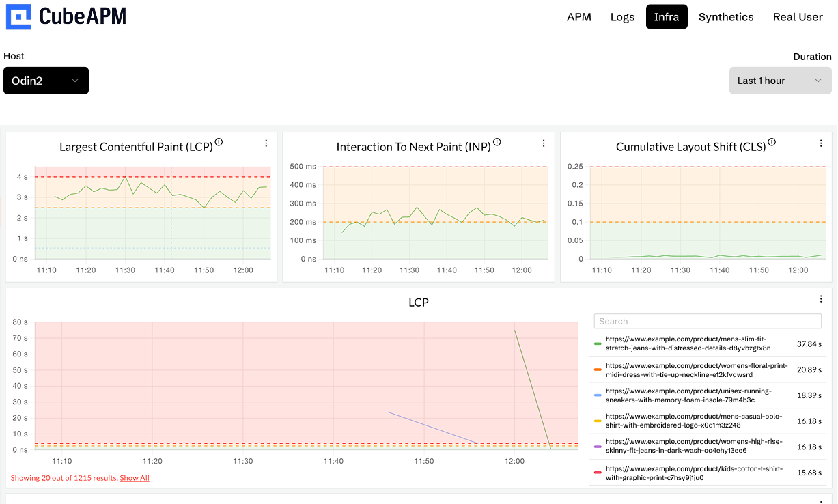Click the CubeAPM brand name
Screen dimensions: 838x504
(83, 16)
